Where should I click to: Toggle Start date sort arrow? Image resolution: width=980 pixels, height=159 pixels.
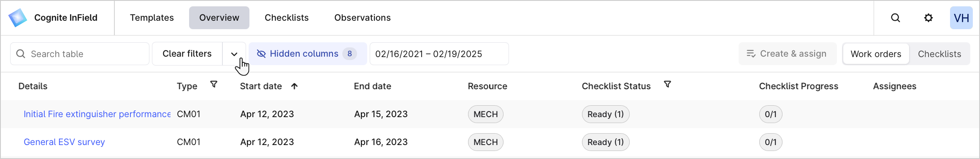point(295,86)
